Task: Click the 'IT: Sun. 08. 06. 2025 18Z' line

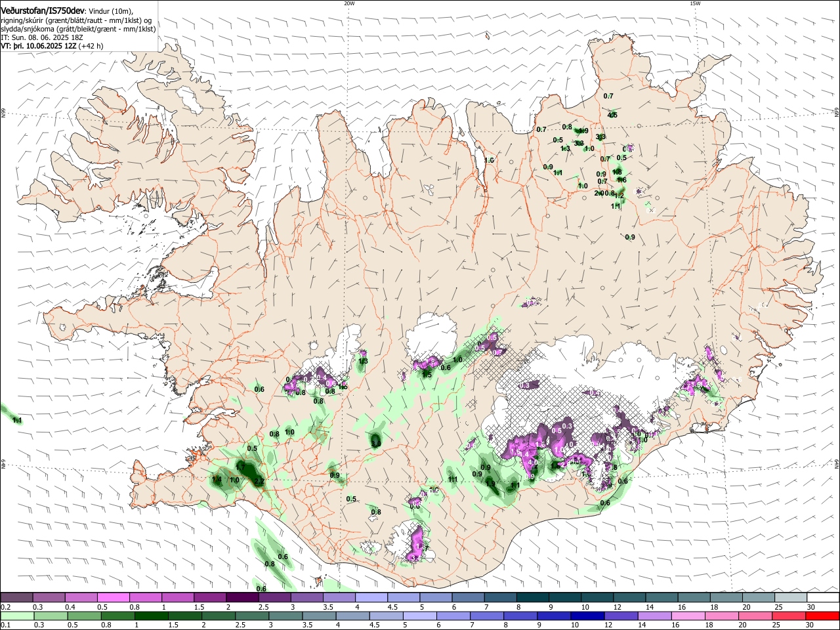Action: pyautogui.click(x=42, y=37)
